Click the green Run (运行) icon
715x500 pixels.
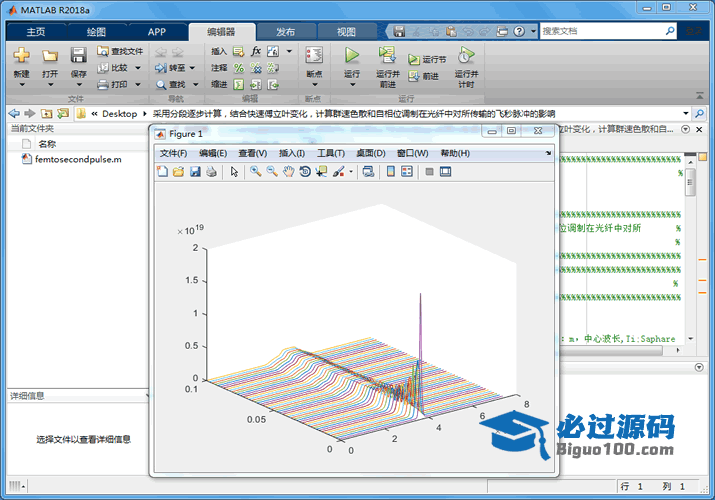point(352,55)
